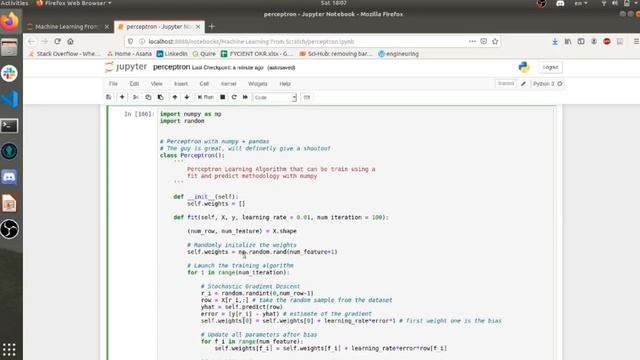640x360 pixels.
Task: Open the LinkedIn bookmark
Action: click(x=172, y=54)
